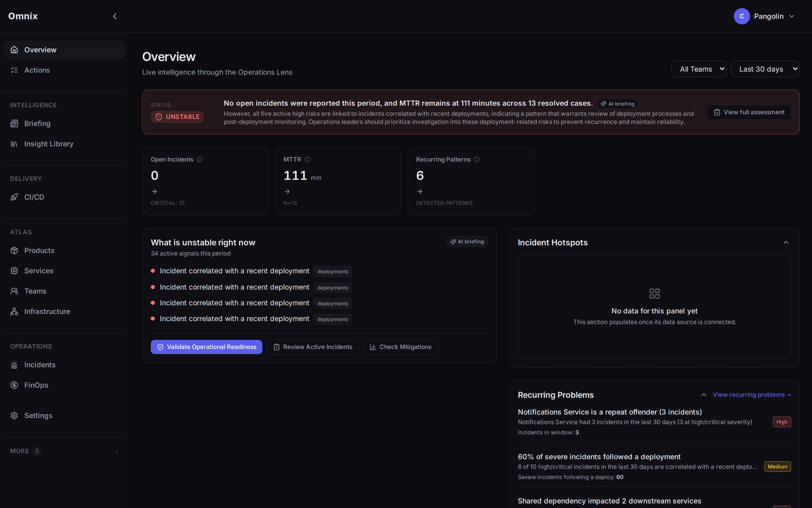Click AI briefing badge in status banner
This screenshot has width=812, height=508.
tap(617, 104)
